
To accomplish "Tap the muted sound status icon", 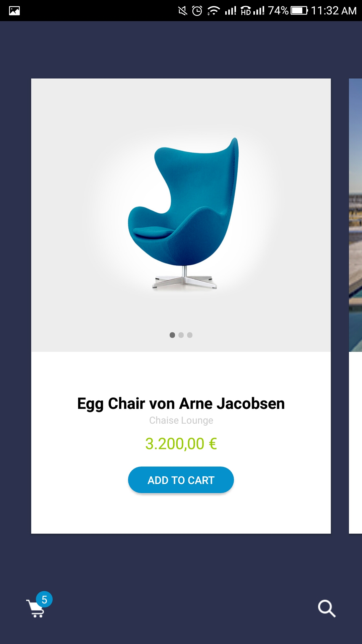I will [183, 11].
